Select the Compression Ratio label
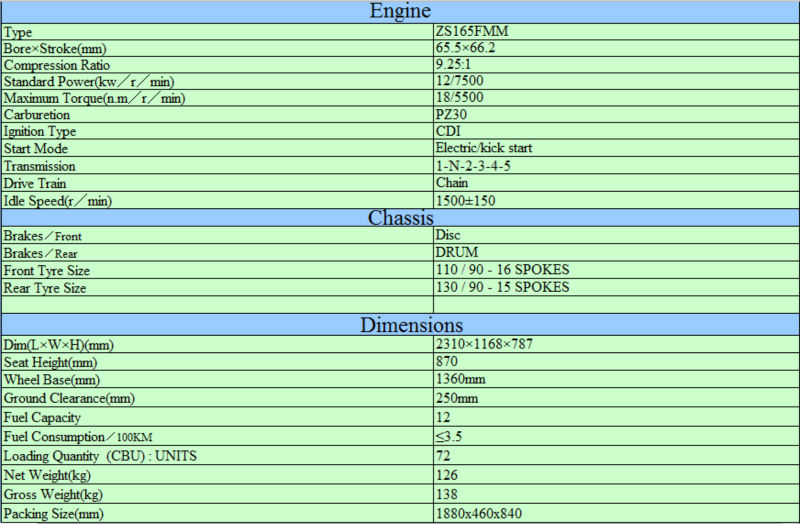 57,65
